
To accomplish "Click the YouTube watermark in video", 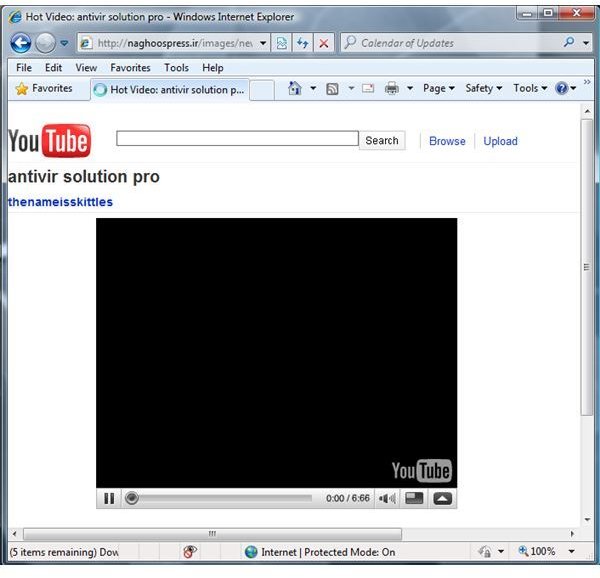I will coord(422,471).
